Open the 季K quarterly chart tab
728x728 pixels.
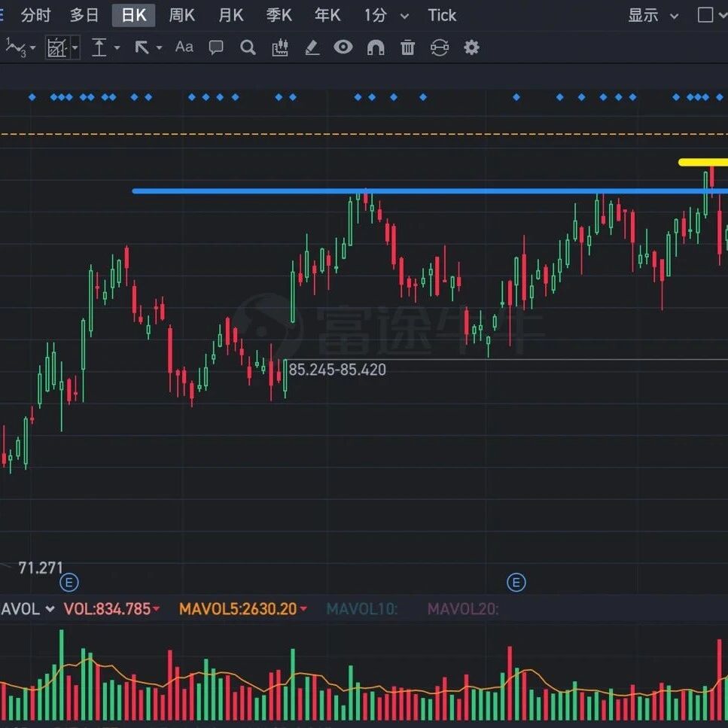click(x=279, y=15)
